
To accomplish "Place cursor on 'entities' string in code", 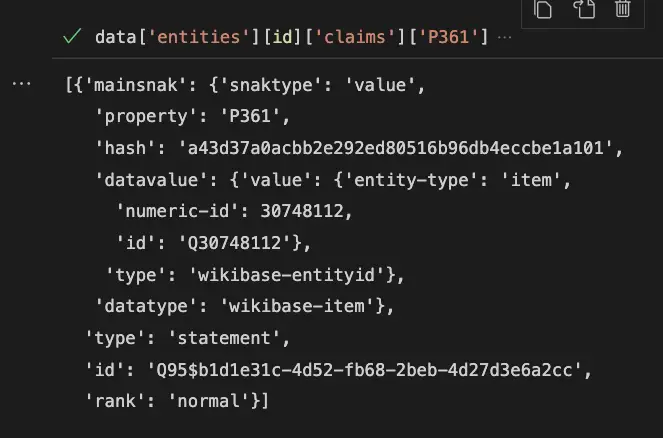I will [x=198, y=37].
